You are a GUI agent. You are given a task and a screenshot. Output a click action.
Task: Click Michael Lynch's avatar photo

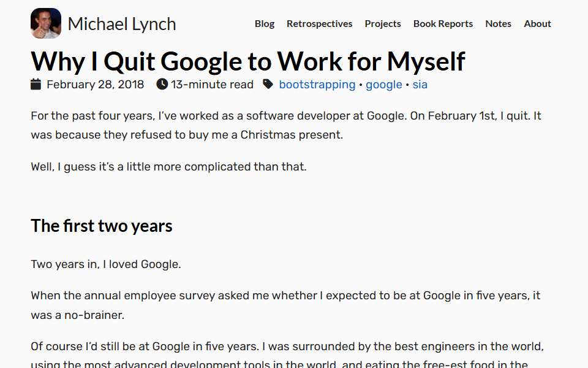click(46, 23)
